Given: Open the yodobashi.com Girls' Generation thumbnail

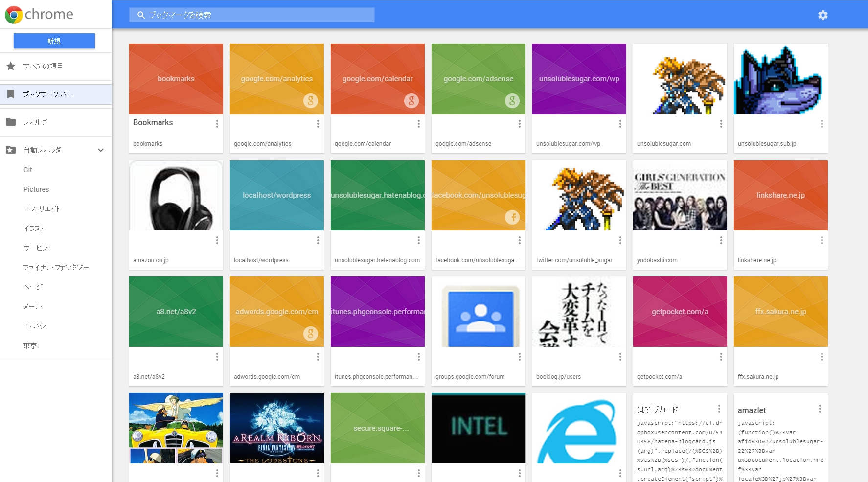Looking at the screenshot, I should tap(680, 195).
